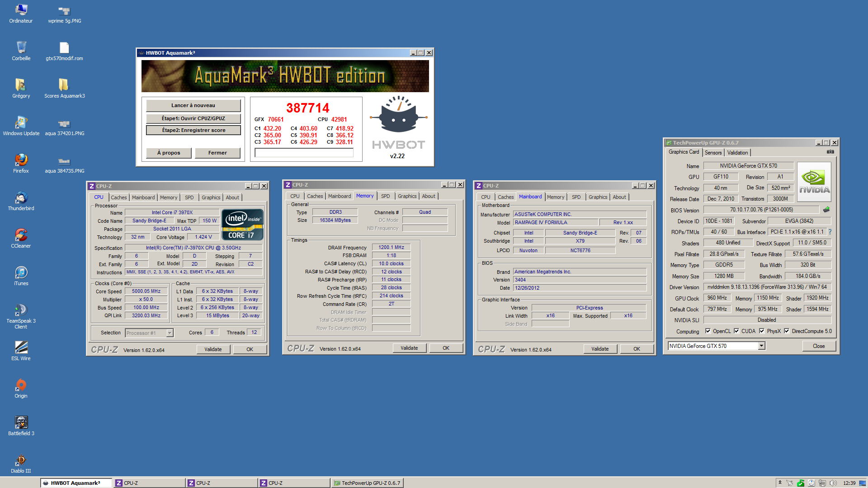Switch to the Sensors tab in GPU-Z
The height and width of the screenshot is (488, 868).
(x=713, y=153)
